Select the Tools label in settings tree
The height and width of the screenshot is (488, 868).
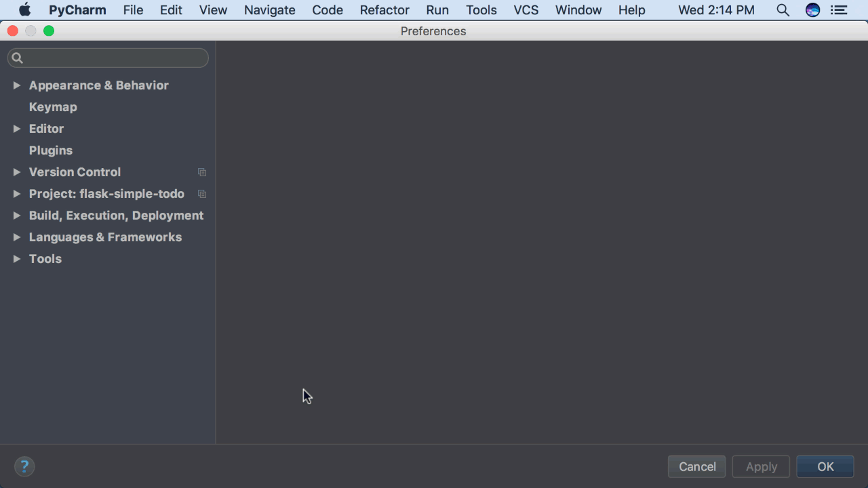coord(45,259)
